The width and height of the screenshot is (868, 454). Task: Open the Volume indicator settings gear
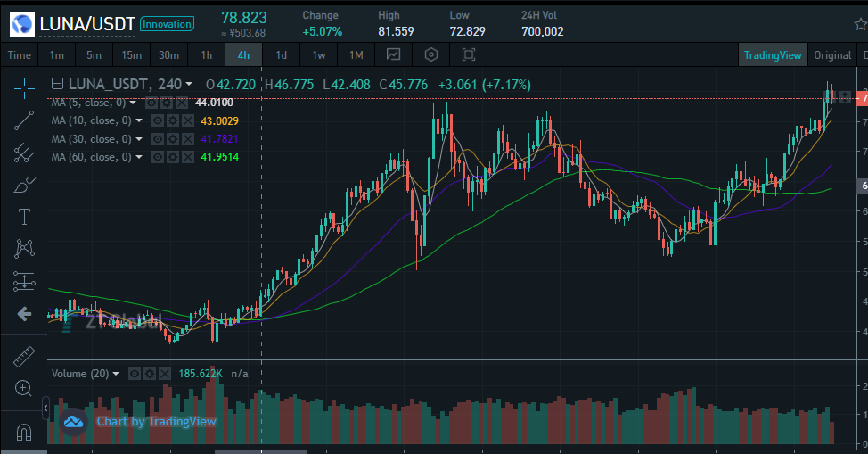[150, 375]
